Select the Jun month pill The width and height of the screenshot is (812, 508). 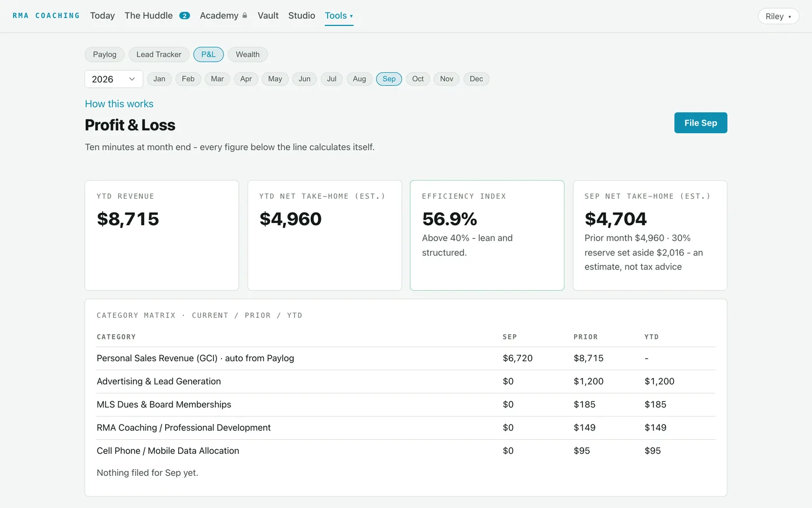tap(304, 79)
